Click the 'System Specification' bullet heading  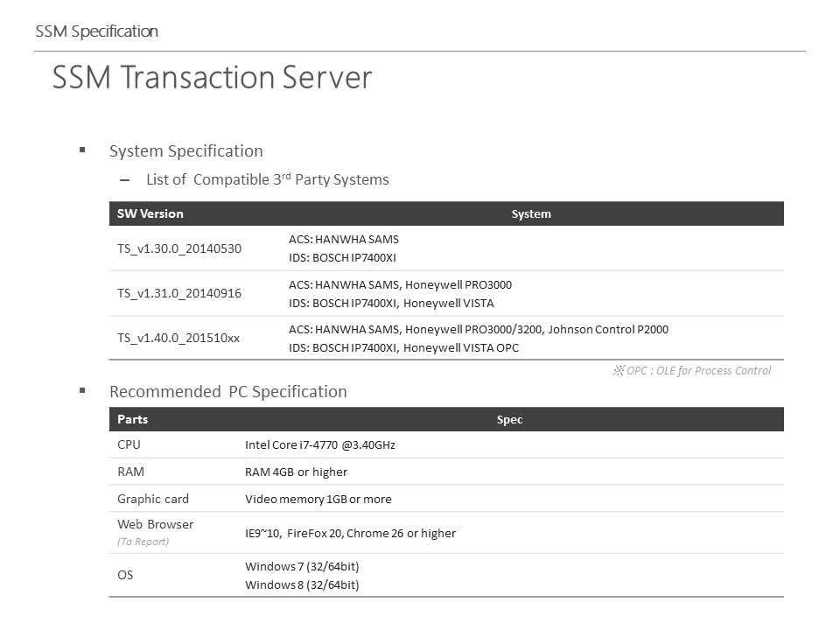185,151
